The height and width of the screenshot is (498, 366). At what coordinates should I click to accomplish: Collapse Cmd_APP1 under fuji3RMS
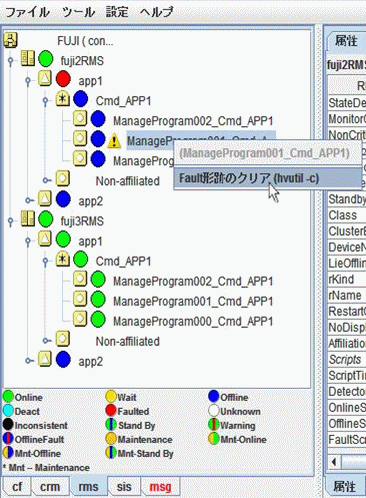pyautogui.click(x=45, y=261)
